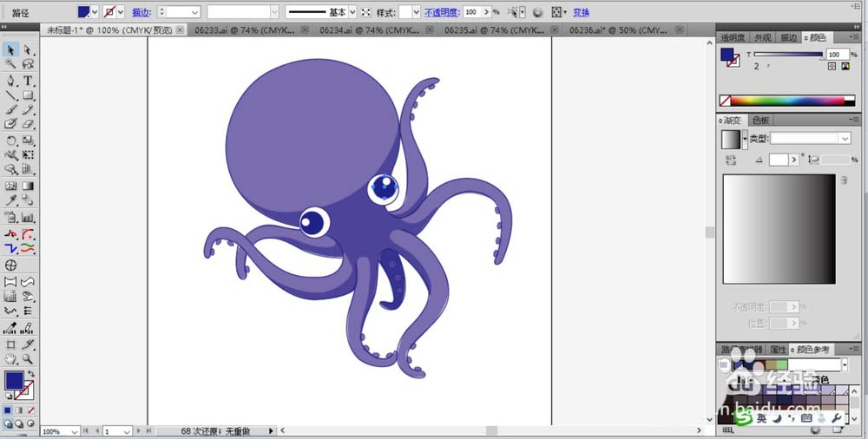Choose the Perspective Grid tool

pos(29,169)
